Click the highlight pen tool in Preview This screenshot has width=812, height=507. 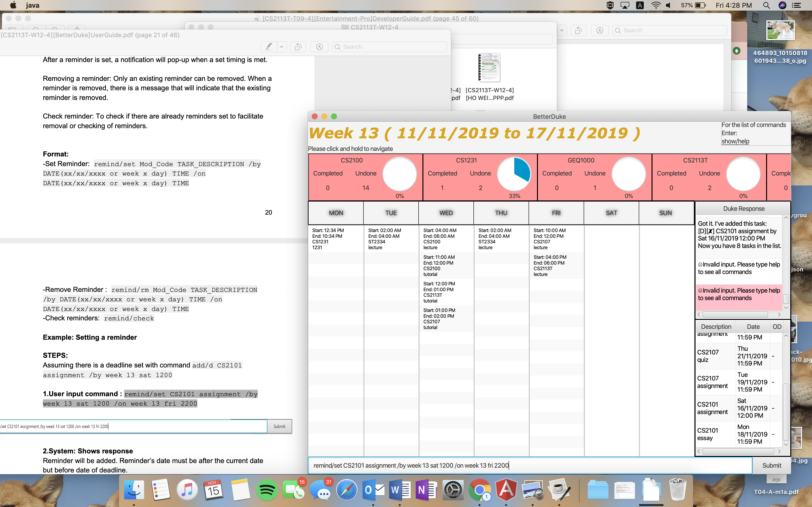point(269,47)
